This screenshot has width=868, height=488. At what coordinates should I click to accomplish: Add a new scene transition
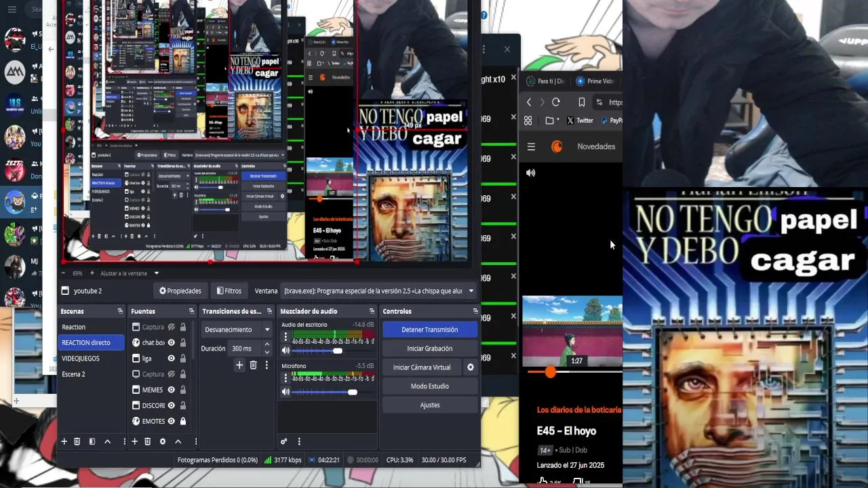239,365
